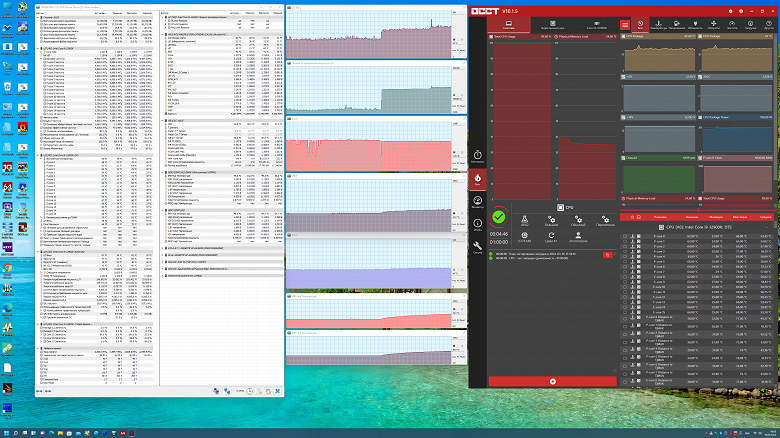Viewport: 780px width, 438px height.
Task: Select the Frequency gauge monitoring category tab
Action: 732,25
